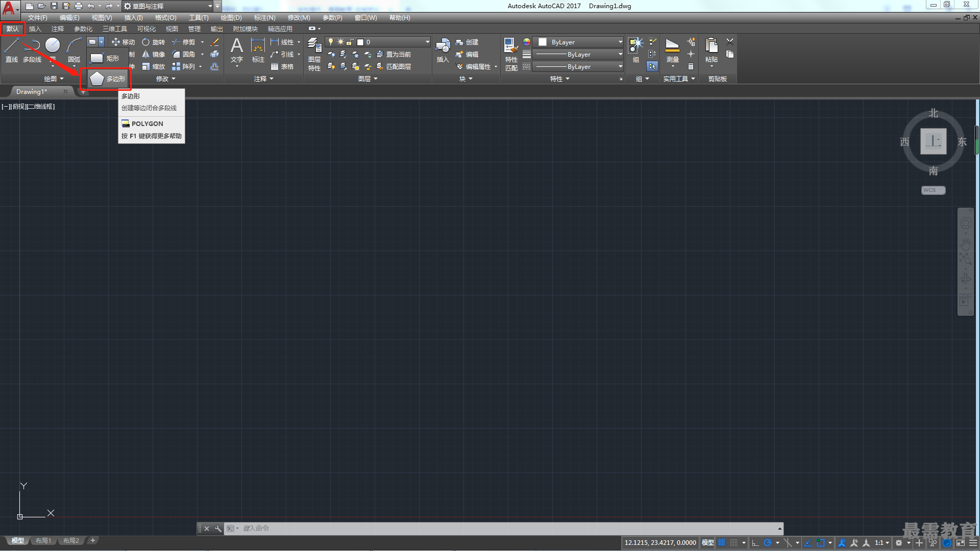Click the Save icon in quick access toolbar
This screenshot has height=551, width=980.
[x=54, y=6]
